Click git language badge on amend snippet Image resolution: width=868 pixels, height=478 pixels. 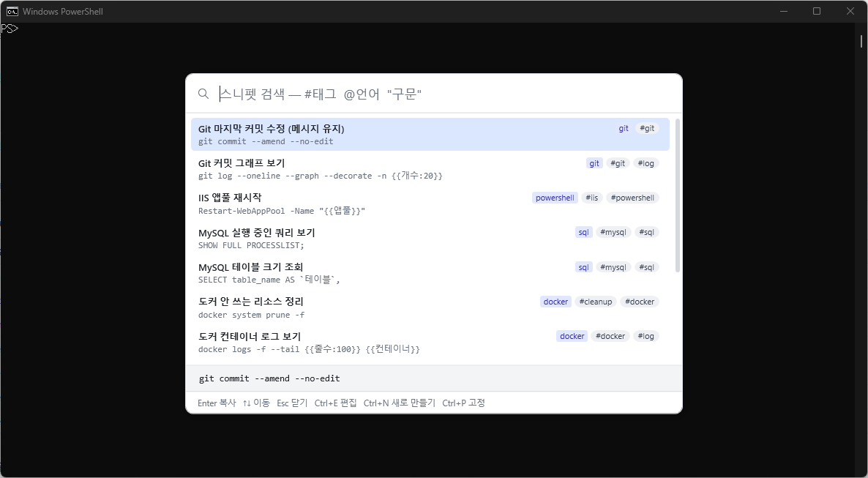[624, 129]
